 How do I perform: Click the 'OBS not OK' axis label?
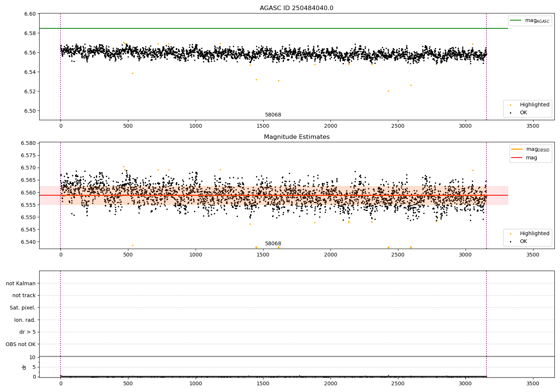pos(21,344)
